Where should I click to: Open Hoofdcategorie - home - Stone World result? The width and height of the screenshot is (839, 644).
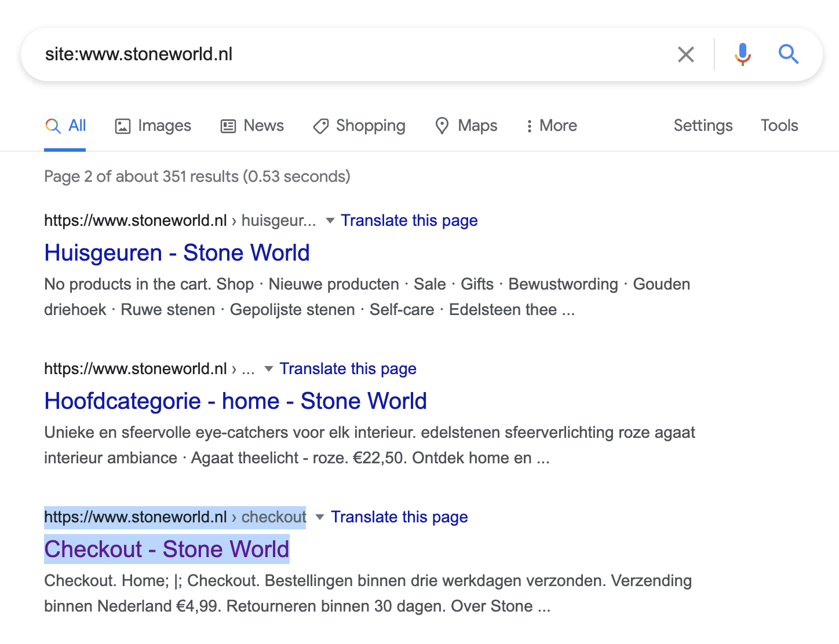[x=235, y=401]
